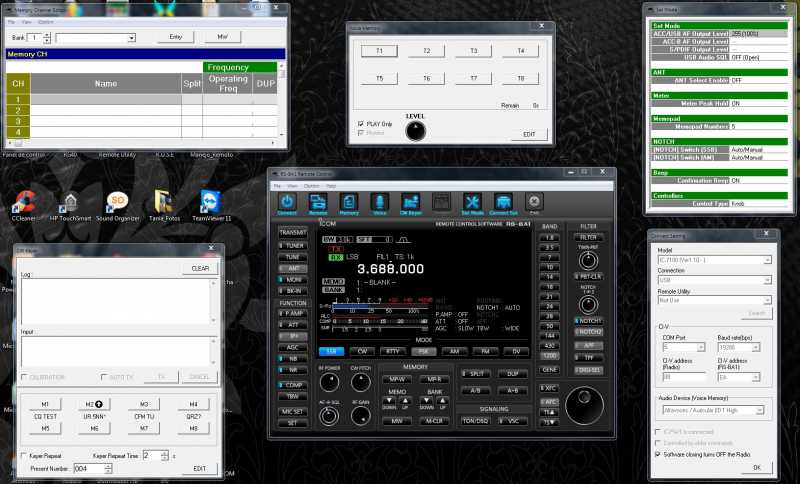Click the Log text area in CW Keyer
This screenshot has width=800, height=484.
click(x=119, y=301)
